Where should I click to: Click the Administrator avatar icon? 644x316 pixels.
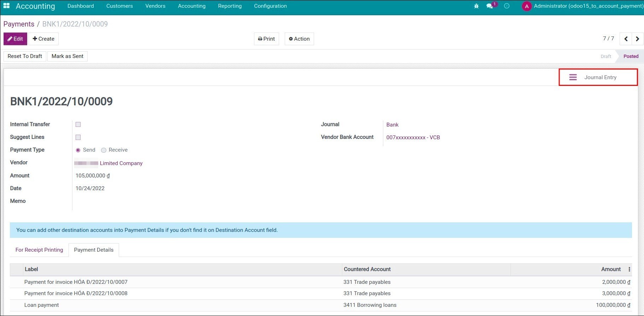coord(526,6)
